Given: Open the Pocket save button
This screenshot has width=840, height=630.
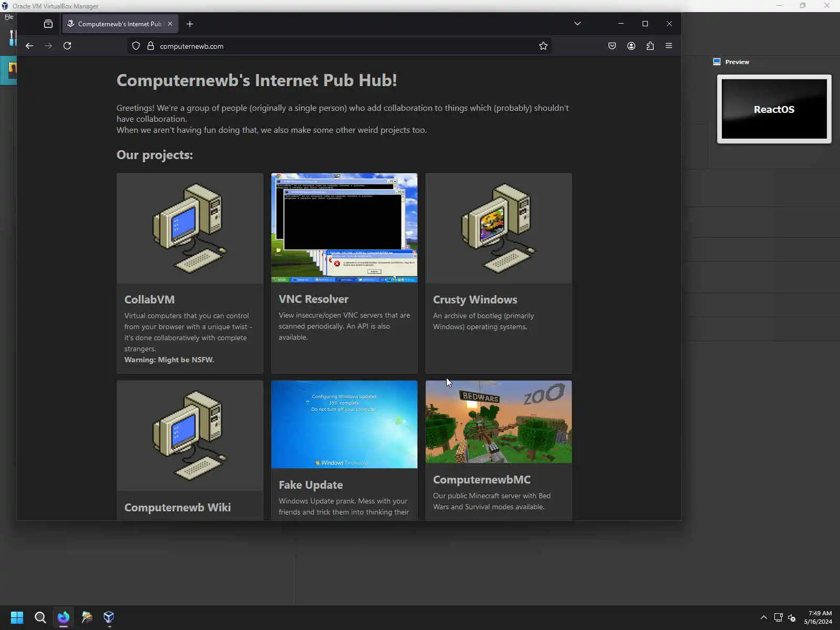Looking at the screenshot, I should coord(612,46).
